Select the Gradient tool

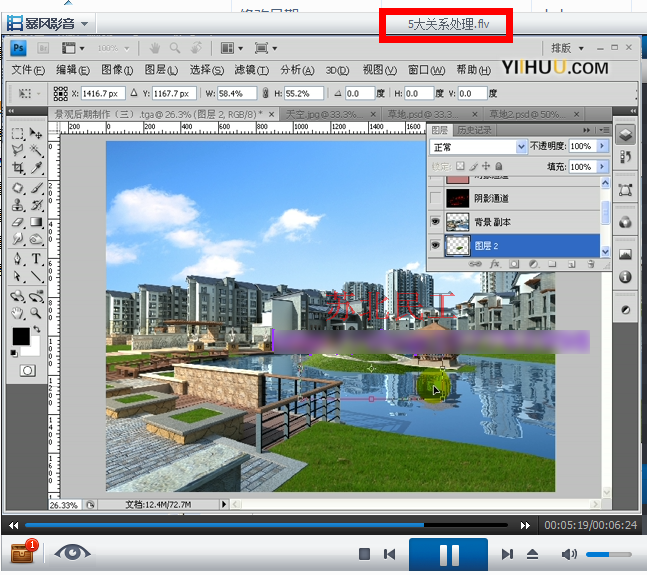point(36,222)
